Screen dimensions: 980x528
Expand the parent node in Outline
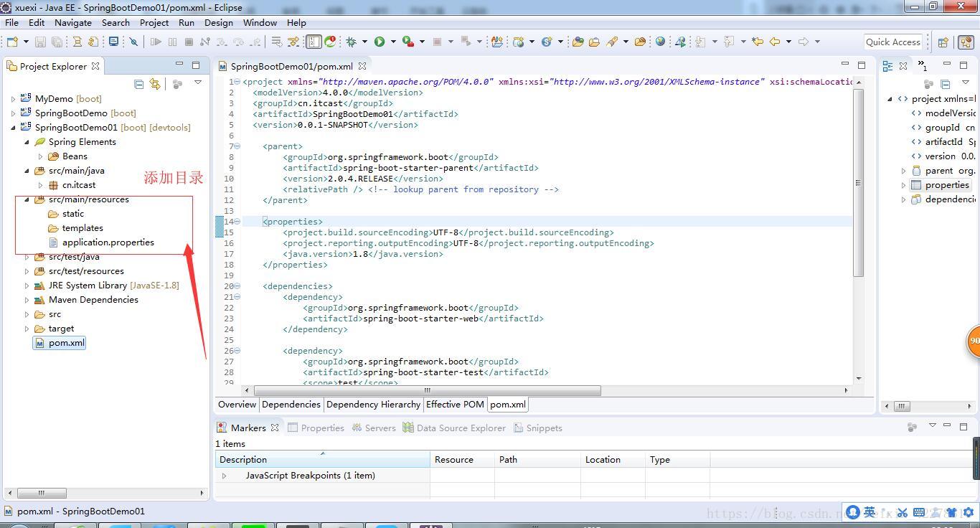click(x=903, y=171)
